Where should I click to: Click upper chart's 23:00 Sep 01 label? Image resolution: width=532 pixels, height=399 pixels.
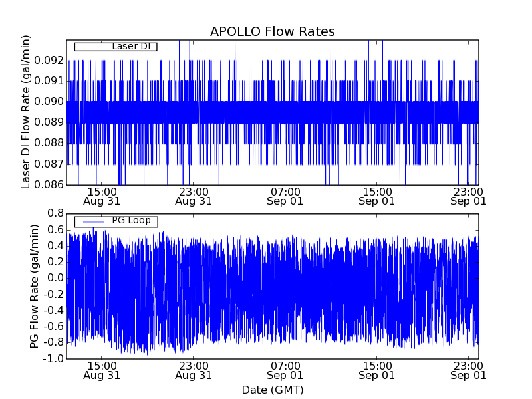click(469, 196)
